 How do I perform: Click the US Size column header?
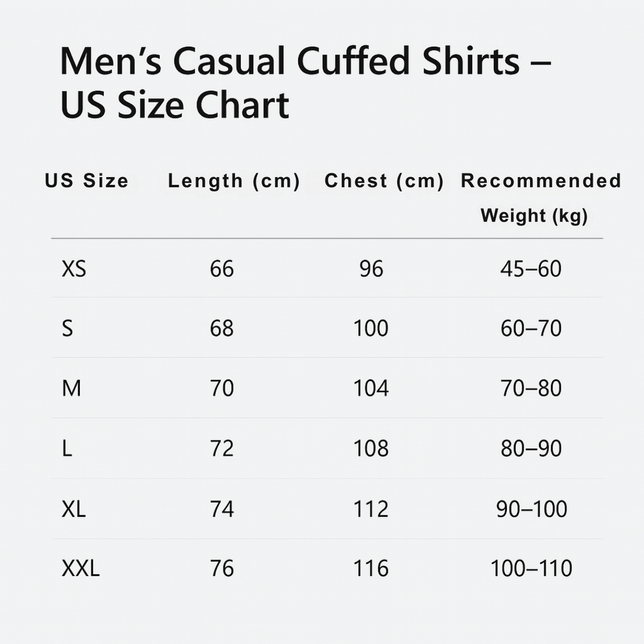tap(87, 181)
